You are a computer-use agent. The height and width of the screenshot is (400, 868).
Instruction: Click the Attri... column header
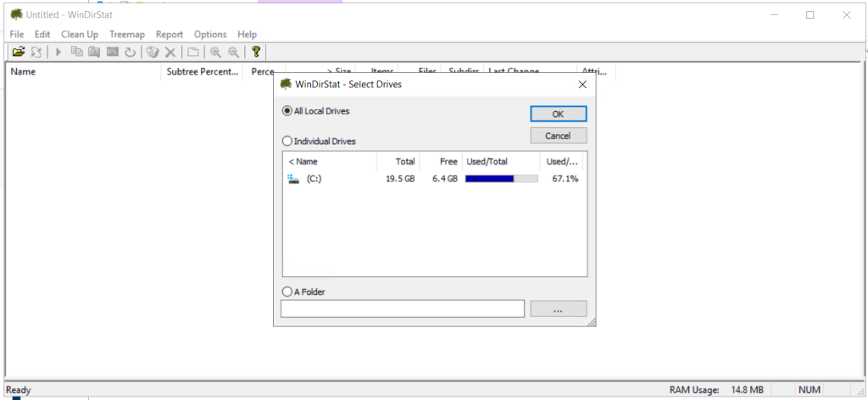596,72
